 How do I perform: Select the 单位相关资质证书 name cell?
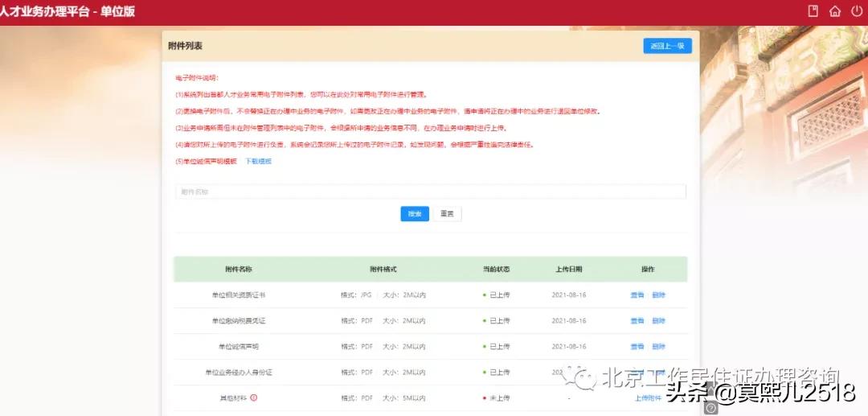(239, 295)
